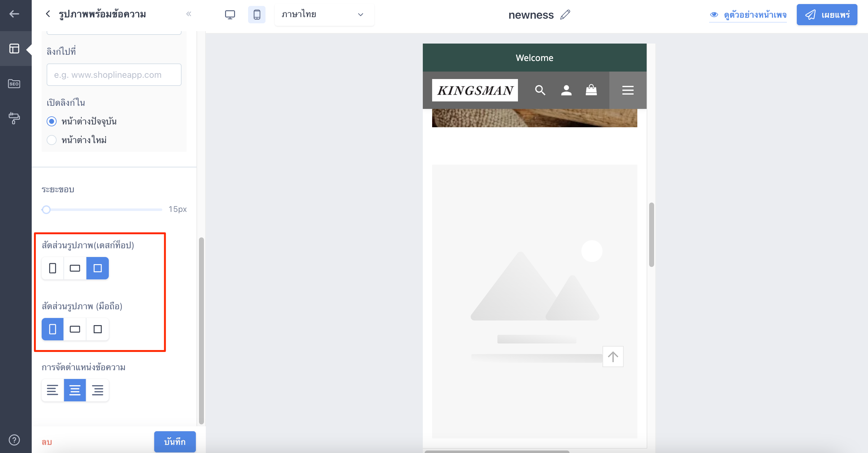Click the เผยแพร่ publish button
The width and height of the screenshot is (868, 453).
[827, 15]
